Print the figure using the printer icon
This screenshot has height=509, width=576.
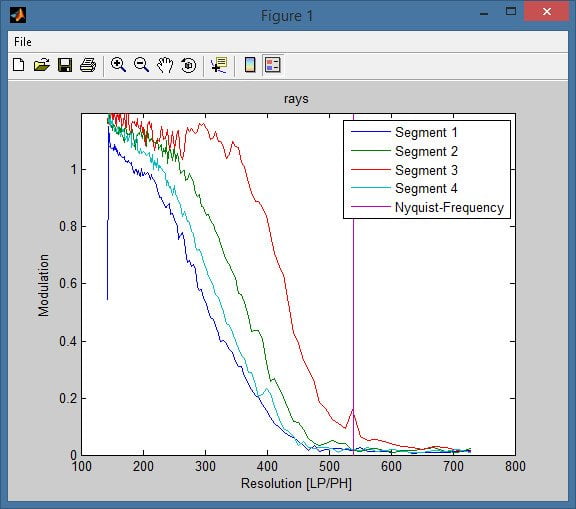88,65
